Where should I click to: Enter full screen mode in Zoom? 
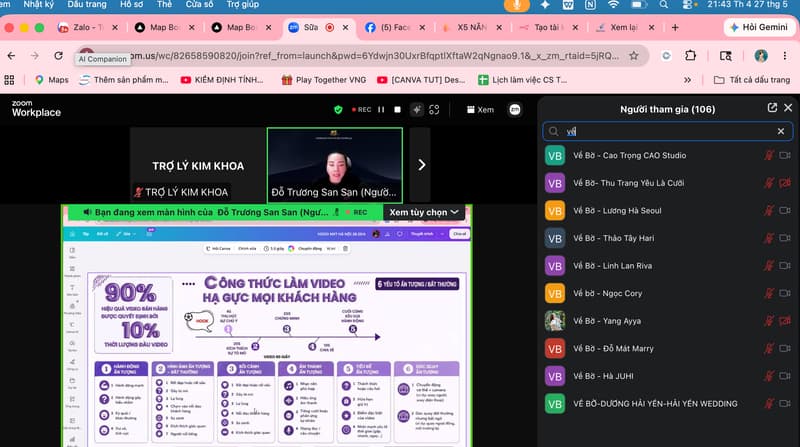[x=434, y=110]
